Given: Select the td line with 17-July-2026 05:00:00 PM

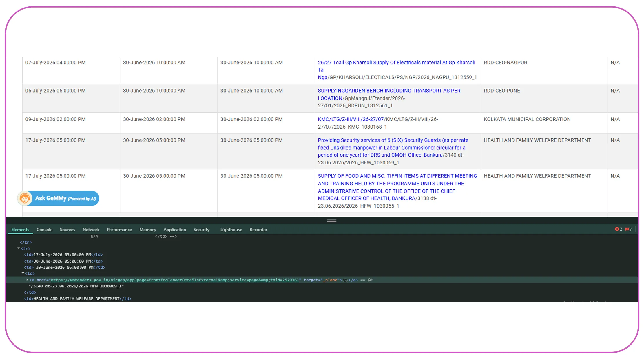Looking at the screenshot, I should tap(63, 255).
